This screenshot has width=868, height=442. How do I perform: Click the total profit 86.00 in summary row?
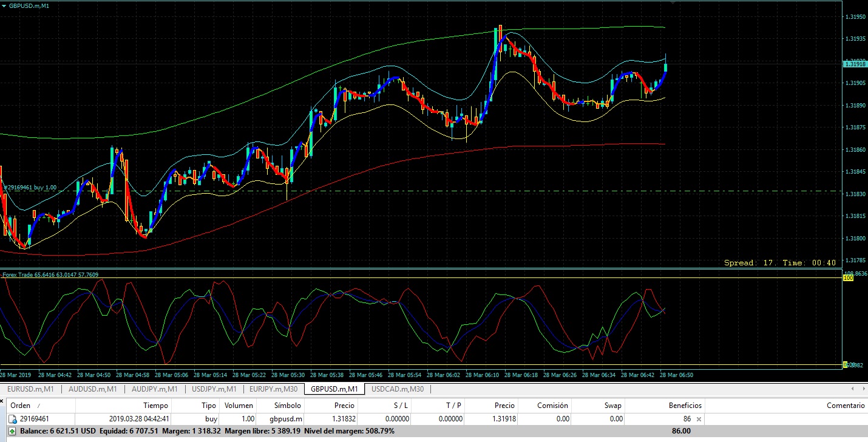pyautogui.click(x=681, y=431)
